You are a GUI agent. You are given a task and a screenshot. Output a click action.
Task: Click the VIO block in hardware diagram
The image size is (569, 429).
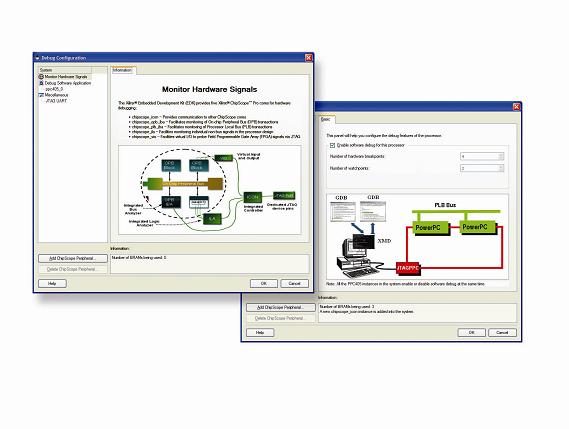(x=224, y=158)
